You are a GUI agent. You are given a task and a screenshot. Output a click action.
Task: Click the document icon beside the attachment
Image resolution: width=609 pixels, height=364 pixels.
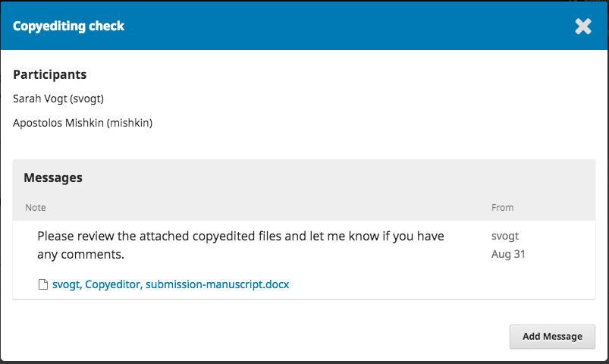pyautogui.click(x=43, y=284)
